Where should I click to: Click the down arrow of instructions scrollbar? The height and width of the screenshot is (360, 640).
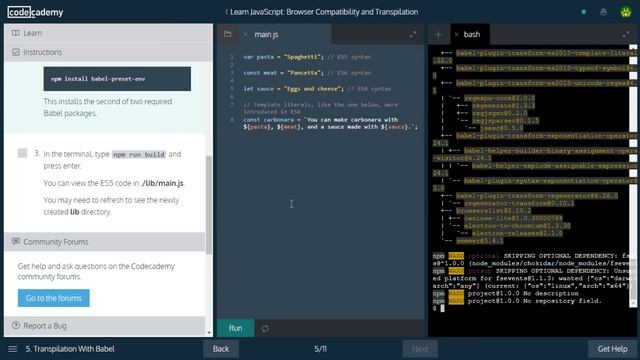[209, 333]
